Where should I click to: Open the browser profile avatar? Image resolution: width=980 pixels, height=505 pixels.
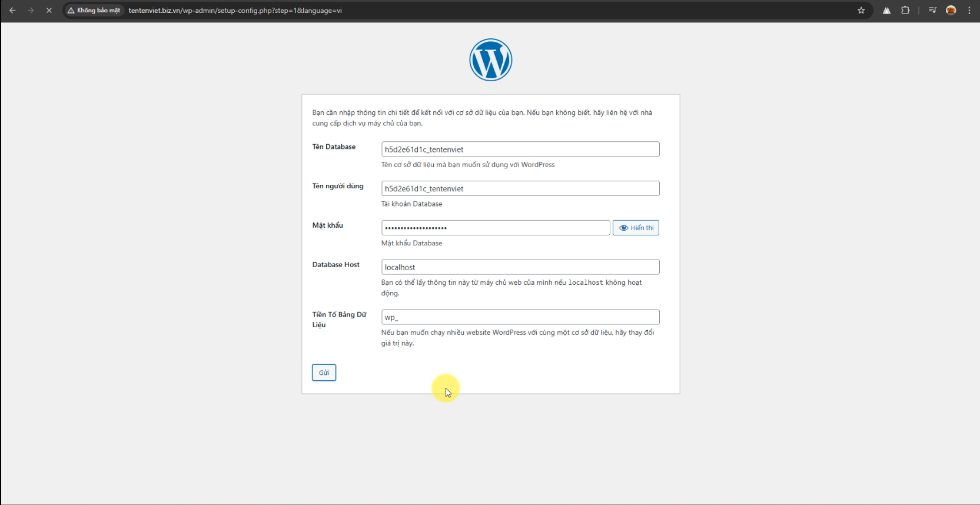click(951, 11)
